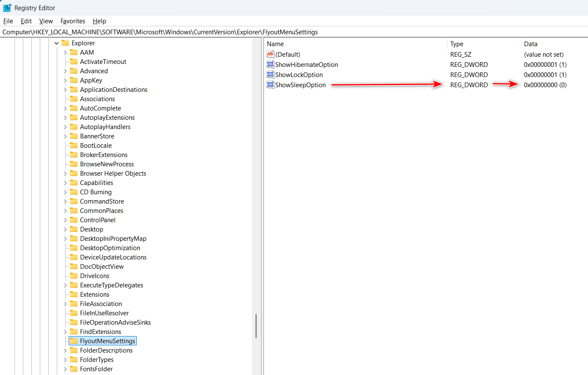Expand the CommandStore key chevron
This screenshot has height=375, width=588.
pos(65,201)
